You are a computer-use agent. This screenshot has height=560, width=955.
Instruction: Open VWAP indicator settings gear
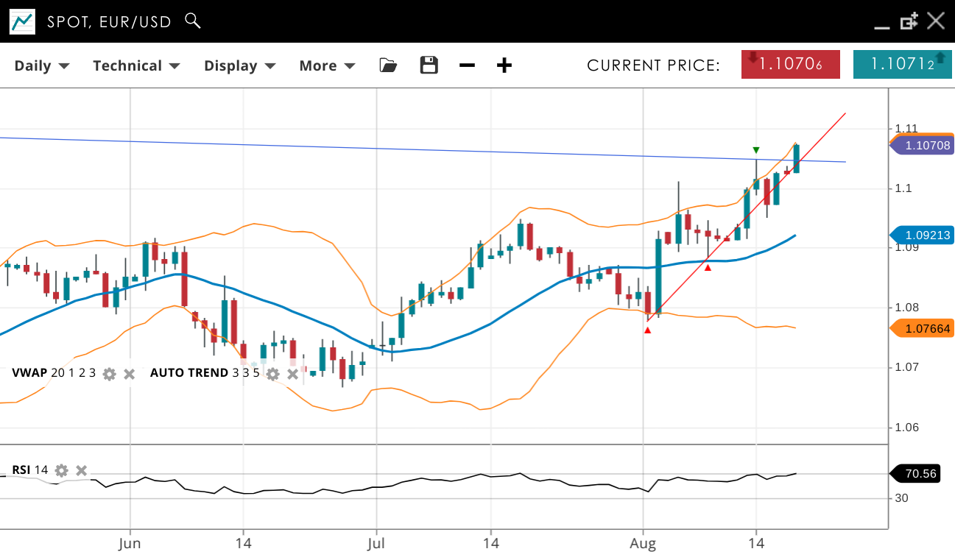tap(109, 374)
